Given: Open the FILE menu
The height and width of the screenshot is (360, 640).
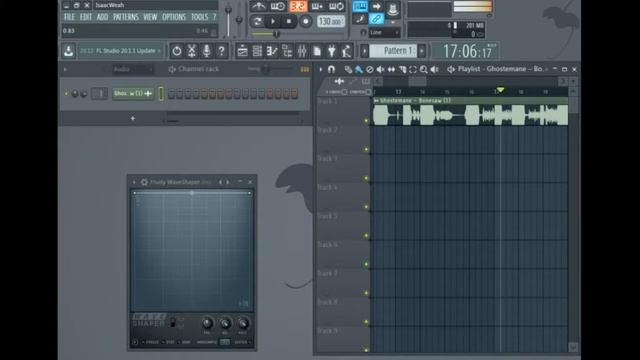Looking at the screenshot, I should [69, 17].
